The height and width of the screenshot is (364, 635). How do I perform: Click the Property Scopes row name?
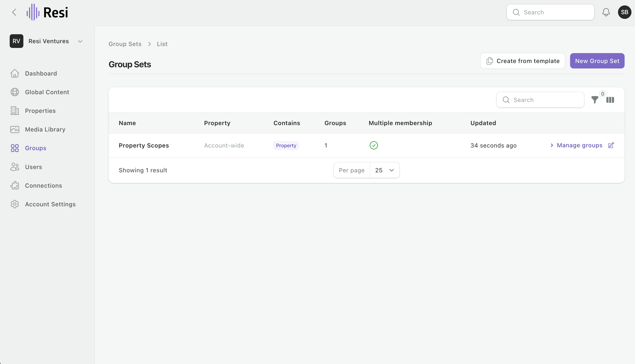(x=144, y=145)
